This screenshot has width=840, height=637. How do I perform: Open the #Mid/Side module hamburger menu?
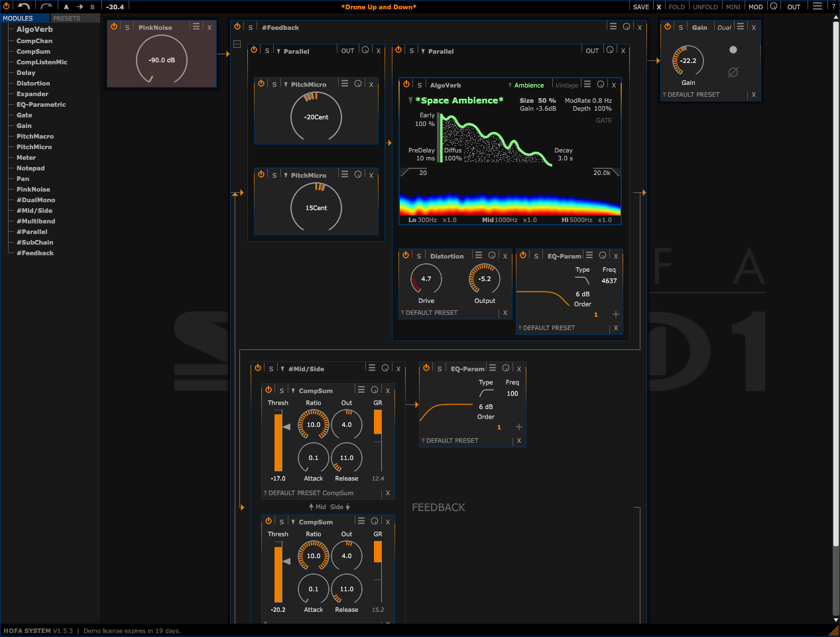(x=372, y=368)
